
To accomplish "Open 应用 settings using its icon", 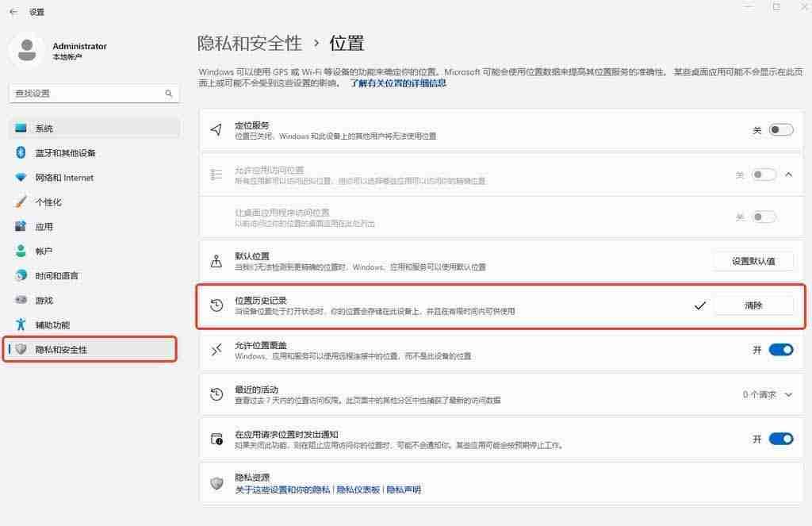I will (x=21, y=226).
